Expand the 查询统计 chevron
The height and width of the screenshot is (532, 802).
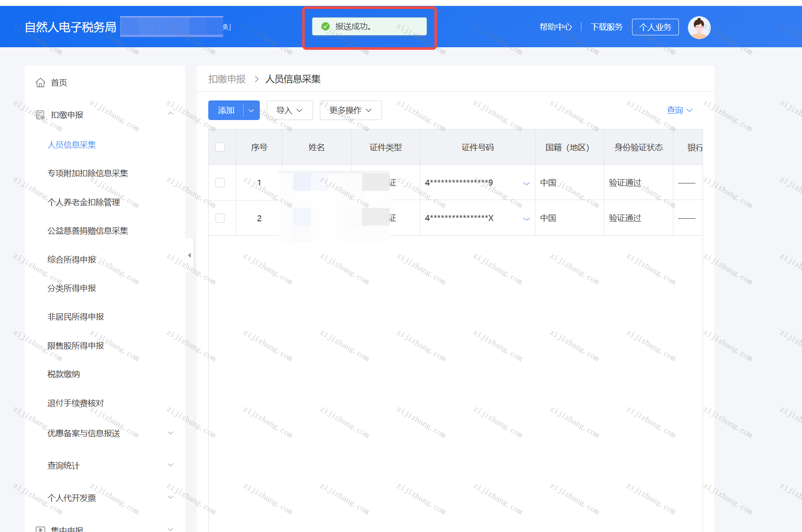[x=170, y=465]
